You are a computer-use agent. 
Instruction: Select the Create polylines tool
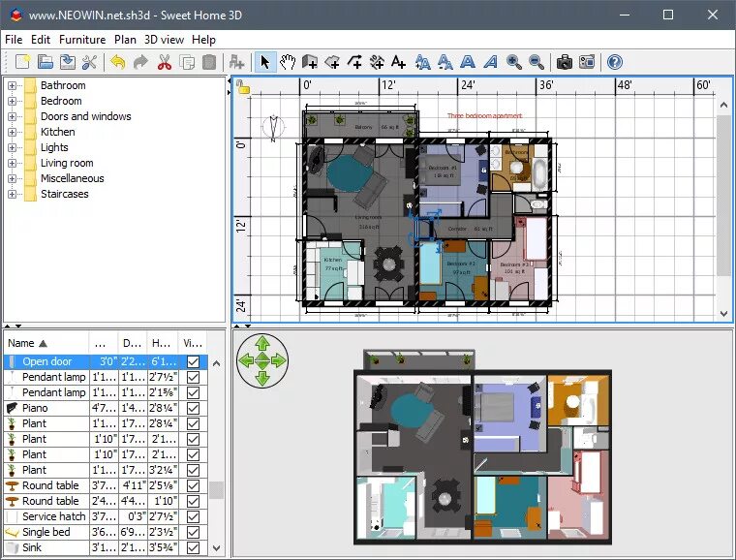click(x=354, y=62)
